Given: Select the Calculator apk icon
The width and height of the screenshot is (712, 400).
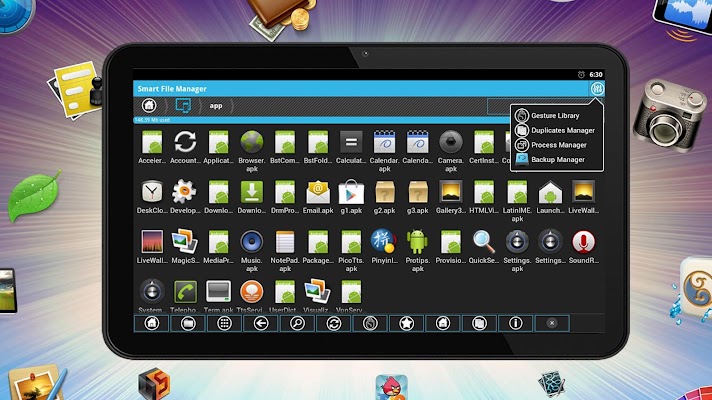Looking at the screenshot, I should coord(351,143).
